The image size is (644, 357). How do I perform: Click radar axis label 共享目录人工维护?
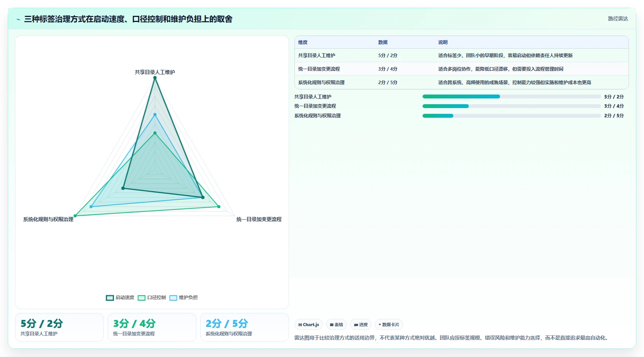click(x=155, y=72)
